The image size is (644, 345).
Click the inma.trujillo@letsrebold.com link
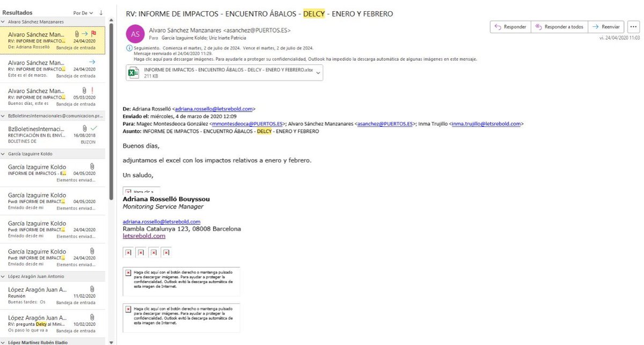[x=486, y=124]
